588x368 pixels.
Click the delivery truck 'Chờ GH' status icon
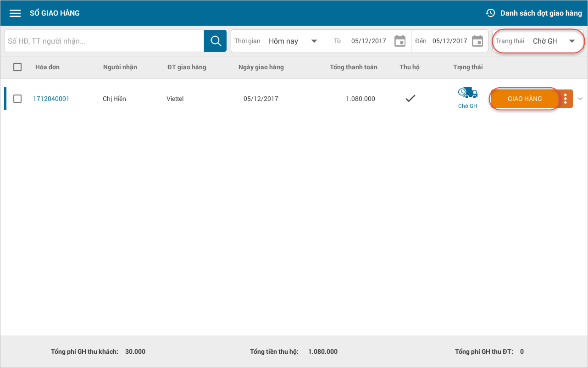coord(467,94)
